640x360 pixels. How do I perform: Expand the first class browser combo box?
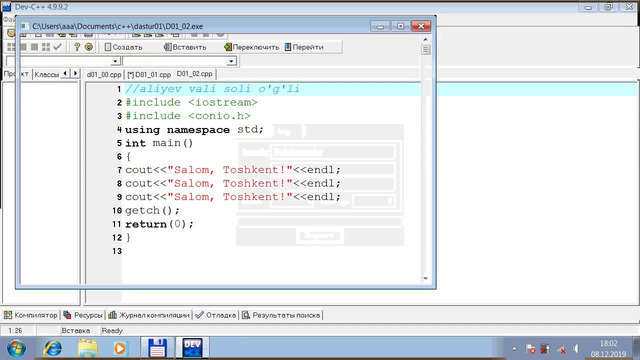tap(116, 61)
